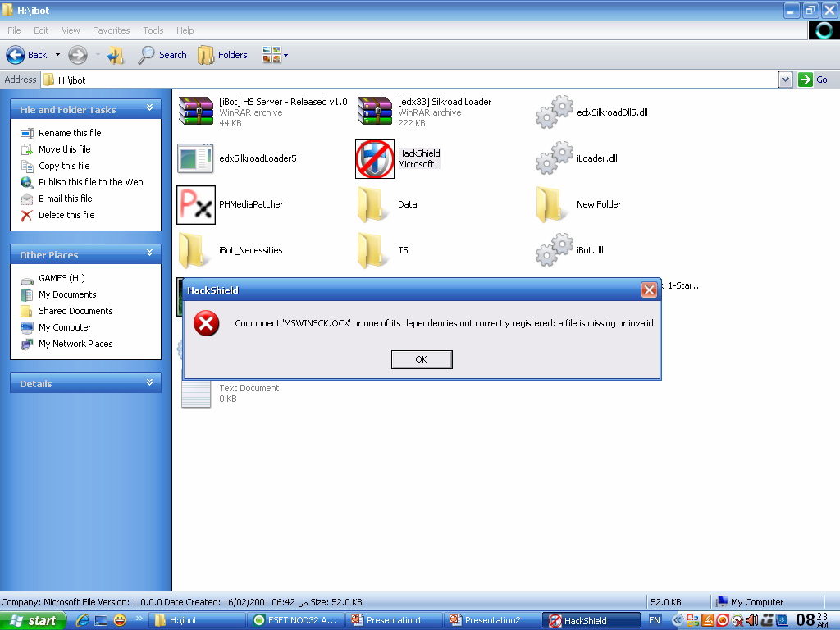Select the edxSilkroadLoader5 application icon
Image resolution: width=840 pixels, height=630 pixels.
coord(195,158)
